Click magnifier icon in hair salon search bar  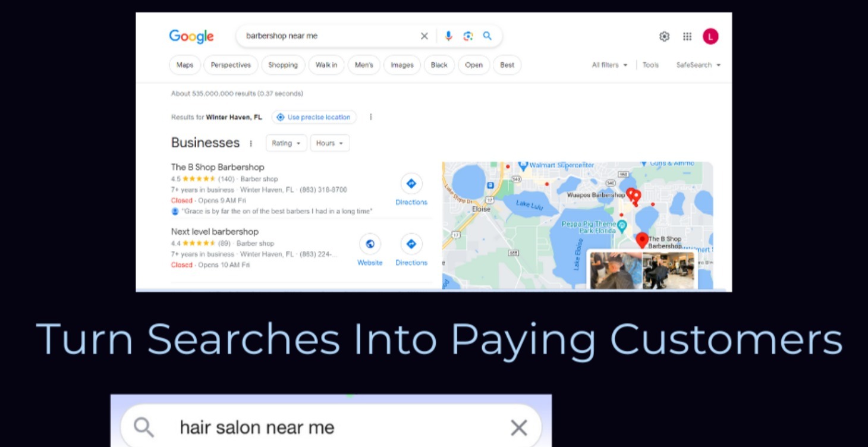pos(144,427)
